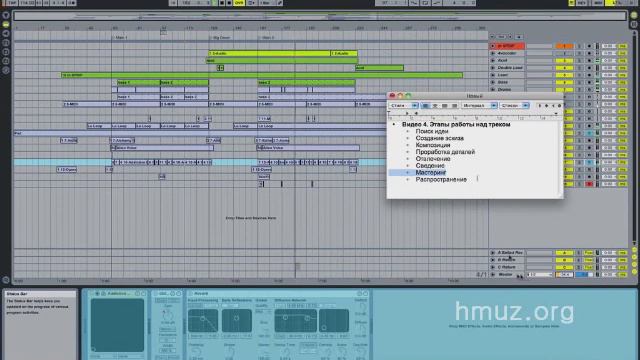Screen dimensions: 640x360
Task: Click the align-left icon in text editor
Action: pyautogui.click(x=425, y=106)
